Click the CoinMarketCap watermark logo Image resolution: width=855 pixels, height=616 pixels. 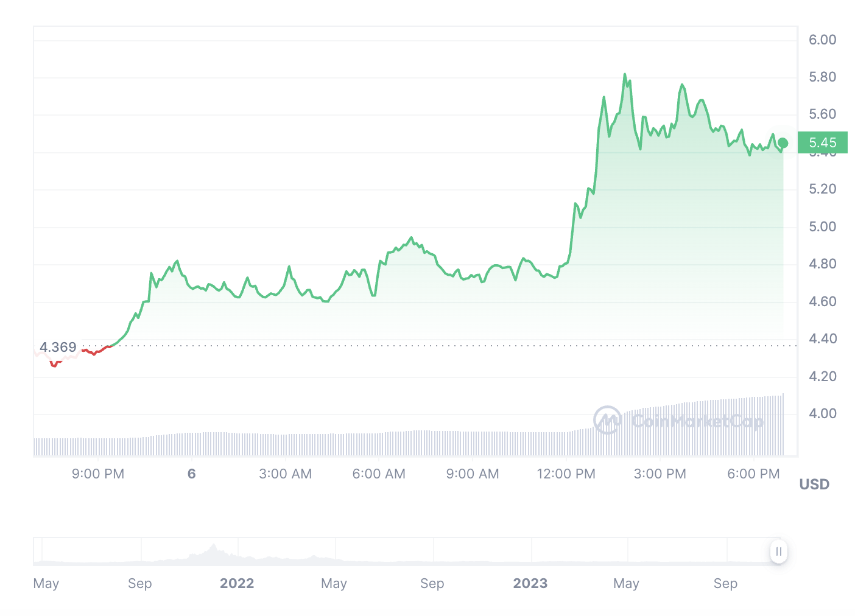(678, 421)
